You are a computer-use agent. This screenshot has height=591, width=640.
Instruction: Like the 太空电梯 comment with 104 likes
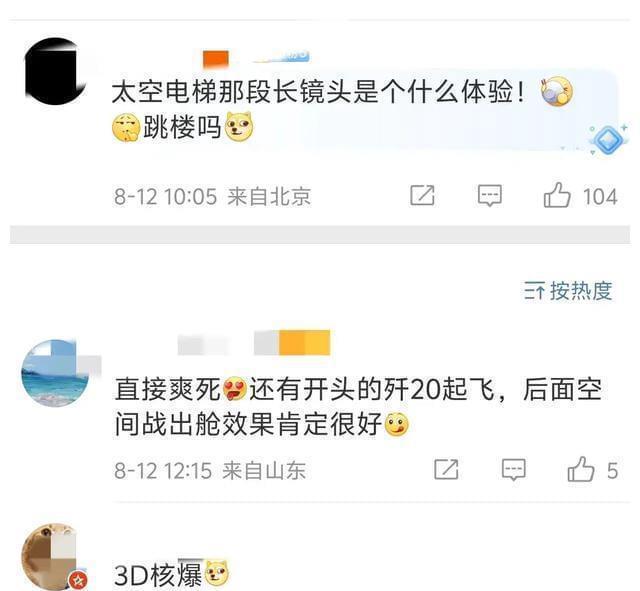coord(557,196)
